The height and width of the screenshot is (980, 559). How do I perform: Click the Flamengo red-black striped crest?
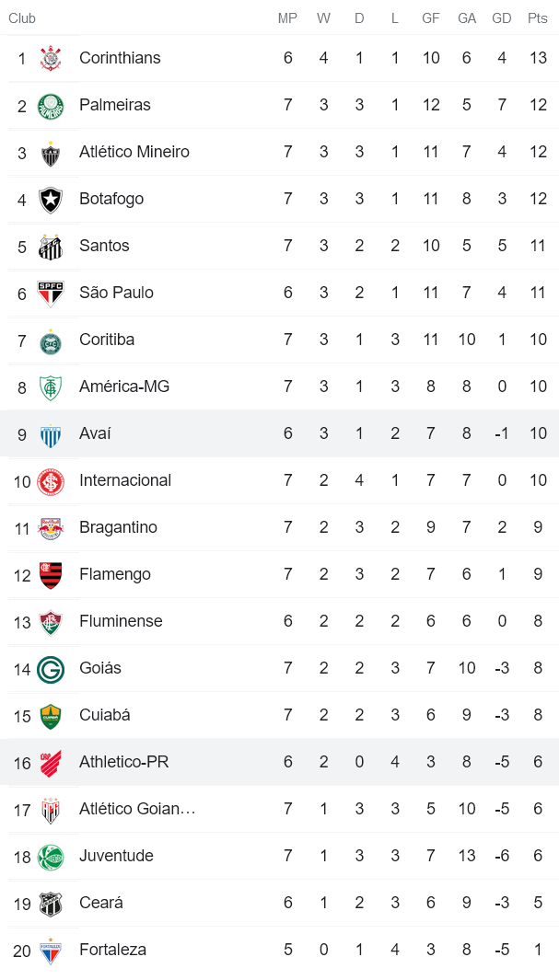51,574
